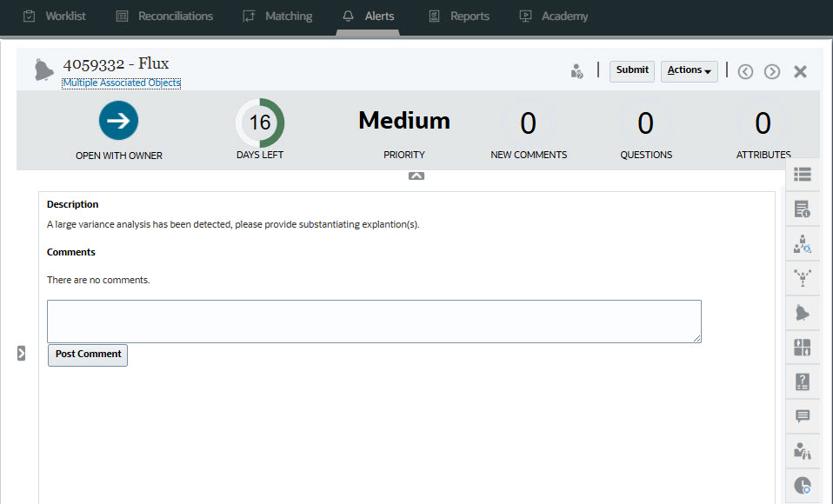
Task: Collapse the summary header with the chevron
Action: 416,176
